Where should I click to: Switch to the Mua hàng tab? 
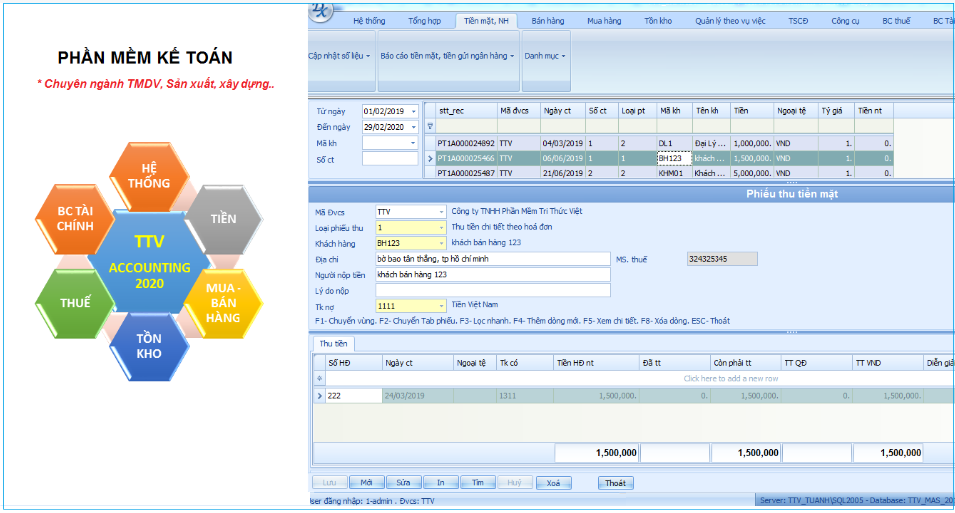coord(604,21)
